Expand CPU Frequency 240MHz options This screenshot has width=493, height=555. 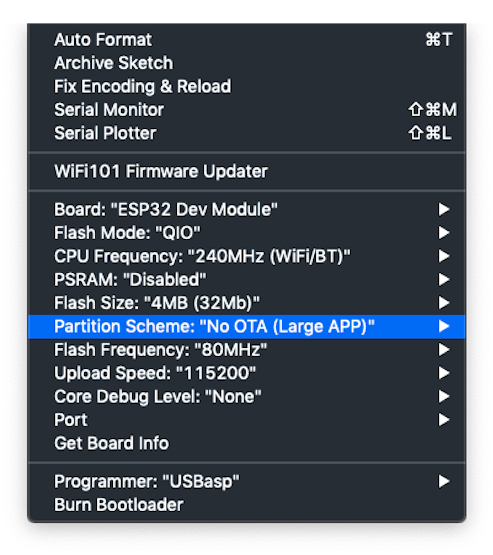coord(247,256)
